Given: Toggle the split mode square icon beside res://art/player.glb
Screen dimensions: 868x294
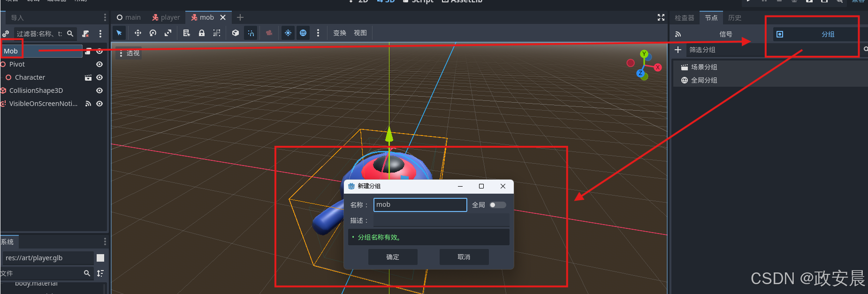Looking at the screenshot, I should pos(100,258).
